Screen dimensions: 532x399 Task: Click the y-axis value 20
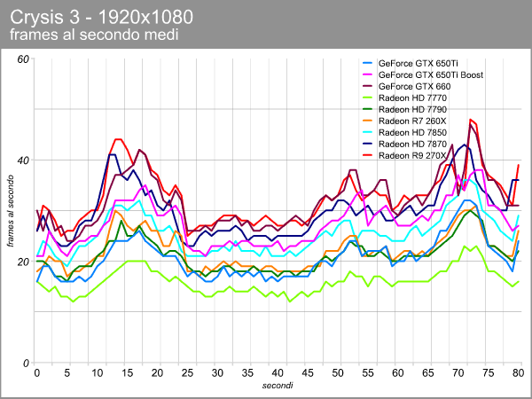(x=23, y=262)
